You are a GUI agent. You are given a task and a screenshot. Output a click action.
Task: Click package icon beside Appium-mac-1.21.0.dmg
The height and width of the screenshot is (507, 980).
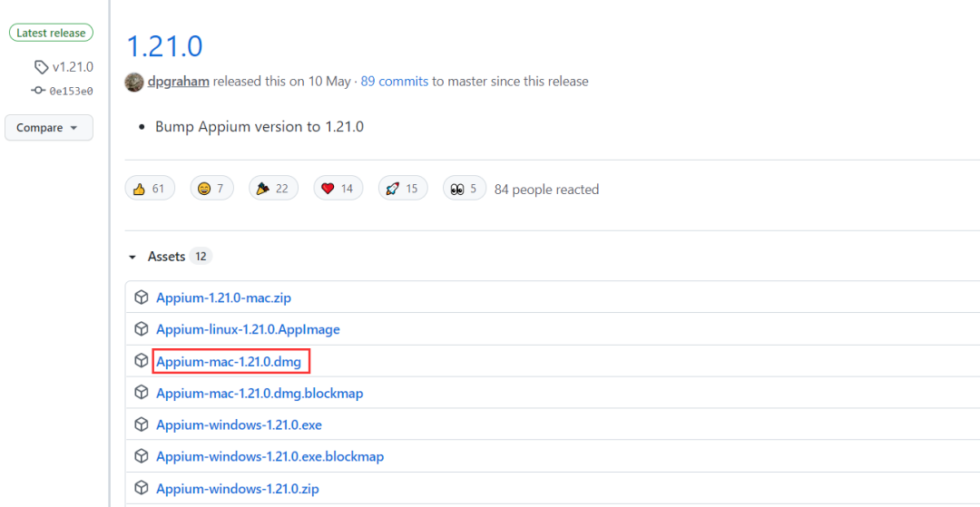[x=142, y=360]
